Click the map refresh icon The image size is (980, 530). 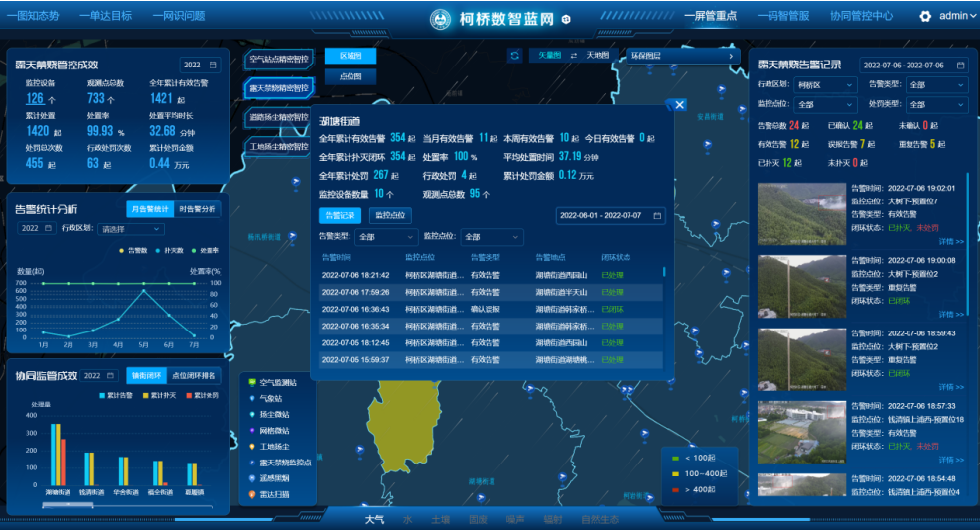[514, 56]
